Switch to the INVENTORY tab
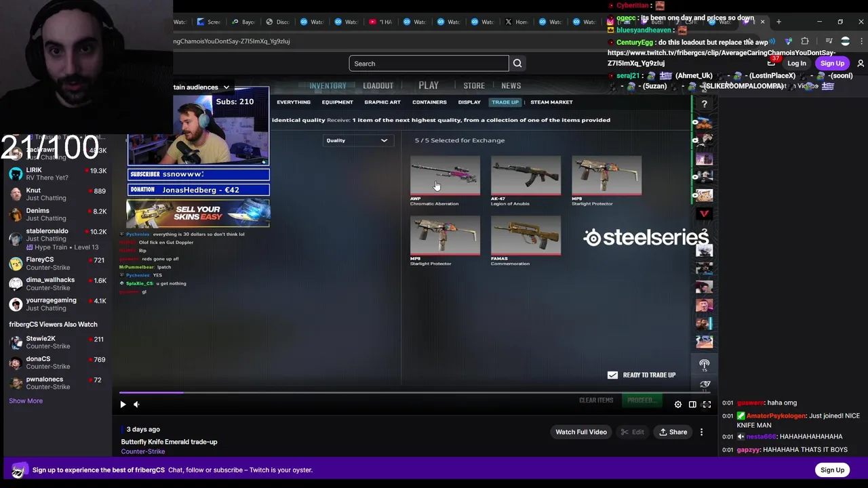Viewport: 868px width, 488px height. tap(328, 86)
